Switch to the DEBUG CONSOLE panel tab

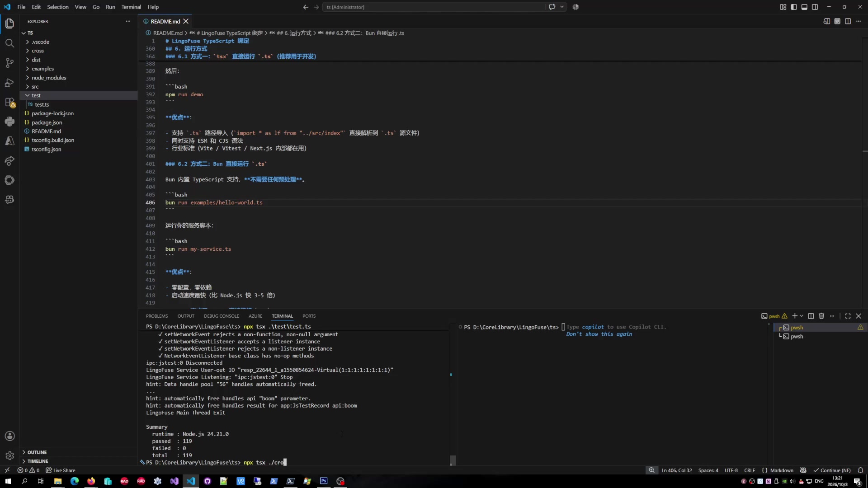point(221,316)
